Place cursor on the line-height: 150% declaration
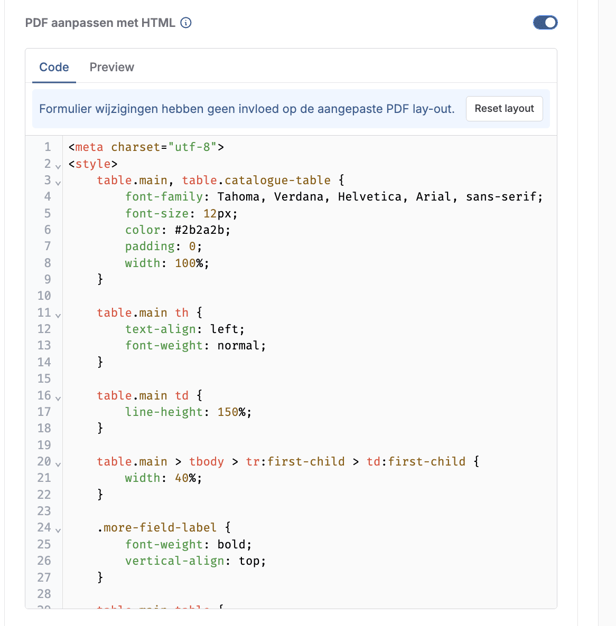Viewport: 616px width, 626px height. [x=187, y=412]
